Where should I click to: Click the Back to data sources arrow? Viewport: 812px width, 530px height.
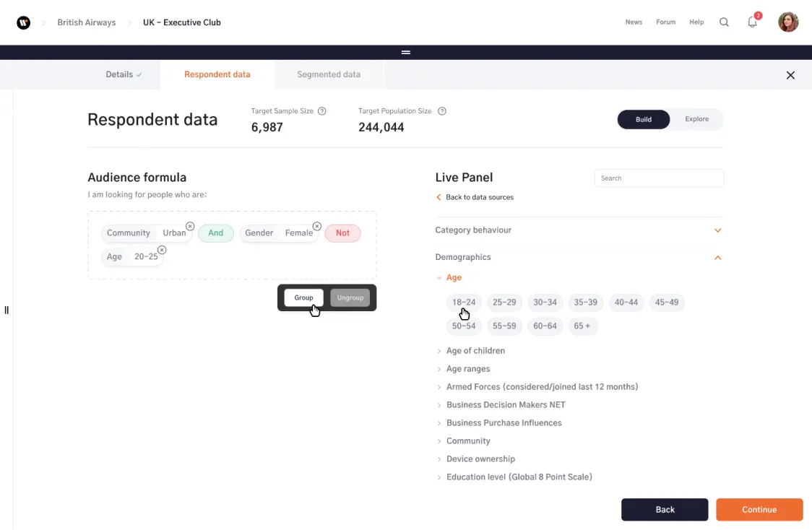click(x=439, y=197)
